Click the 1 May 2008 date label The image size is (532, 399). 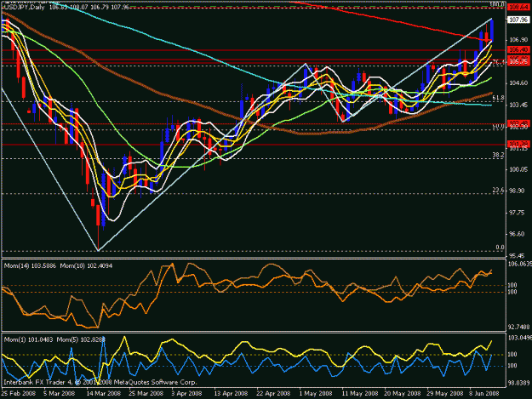coord(316,394)
